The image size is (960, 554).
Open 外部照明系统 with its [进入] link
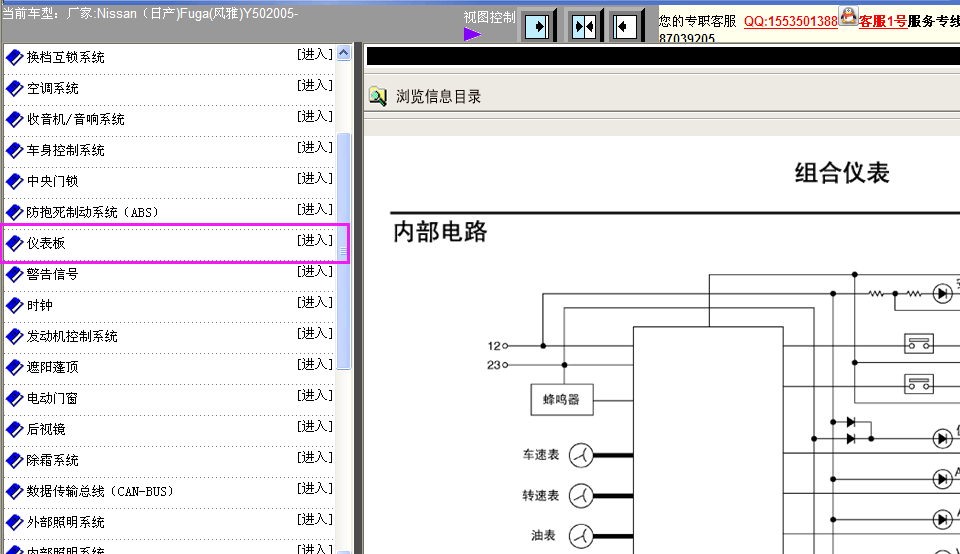pos(315,520)
